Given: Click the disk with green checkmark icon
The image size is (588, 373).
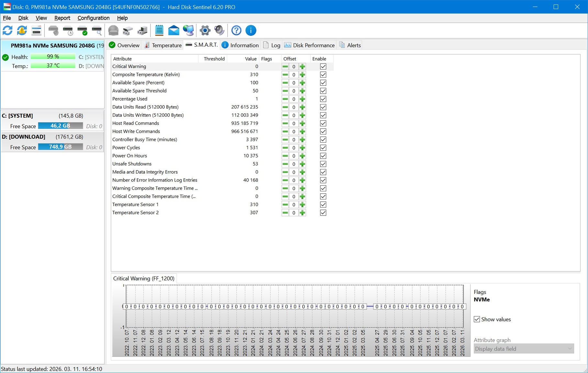Looking at the screenshot, I should tap(83, 31).
